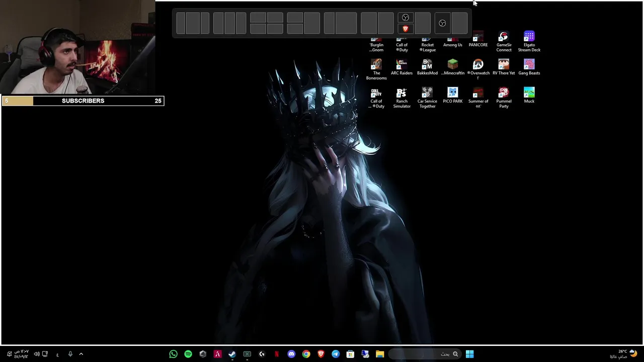Select the BakkesMod desktop icon
This screenshot has height=362, width=644.
pyautogui.click(x=427, y=67)
